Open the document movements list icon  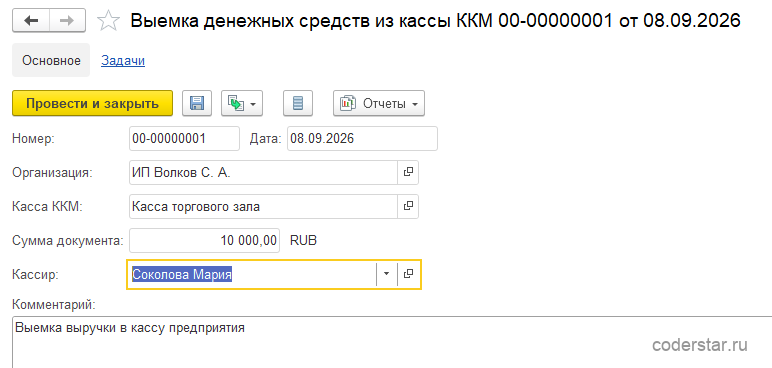point(298,103)
